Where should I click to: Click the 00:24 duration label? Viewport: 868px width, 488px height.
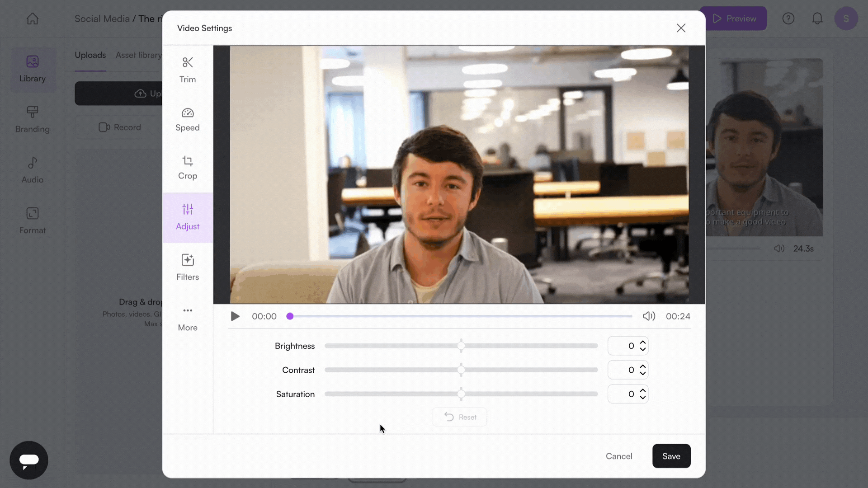678,316
